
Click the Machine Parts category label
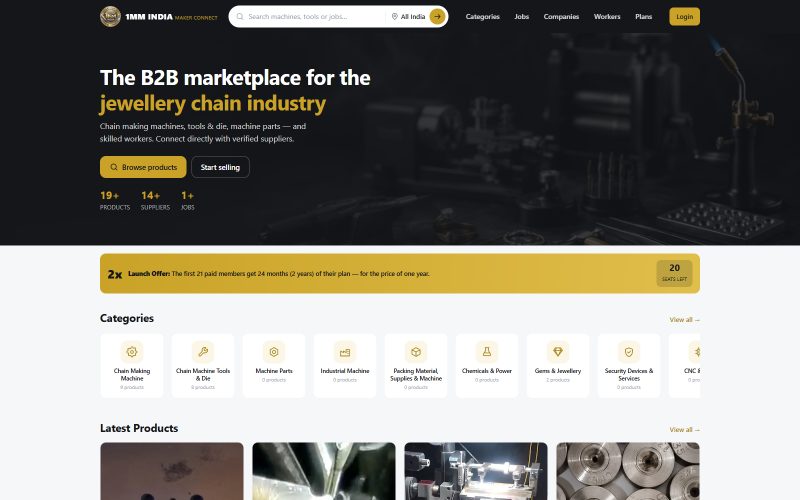click(x=274, y=371)
